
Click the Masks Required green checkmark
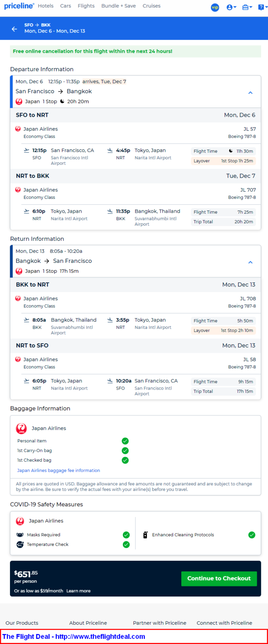click(x=126, y=535)
